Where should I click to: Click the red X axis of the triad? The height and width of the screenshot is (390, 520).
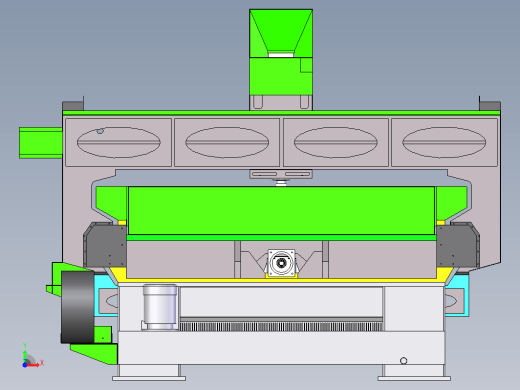click(x=34, y=365)
